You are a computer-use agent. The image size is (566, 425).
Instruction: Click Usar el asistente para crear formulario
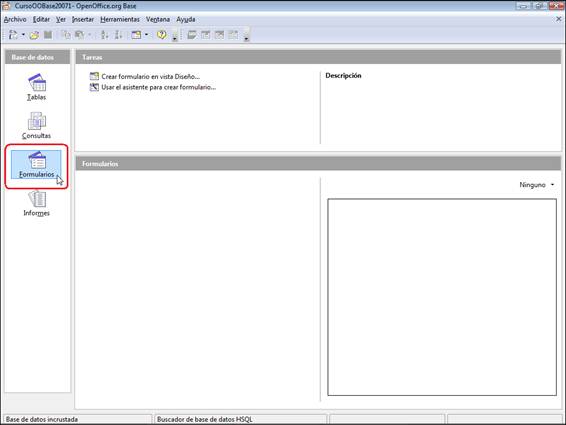coord(158,87)
